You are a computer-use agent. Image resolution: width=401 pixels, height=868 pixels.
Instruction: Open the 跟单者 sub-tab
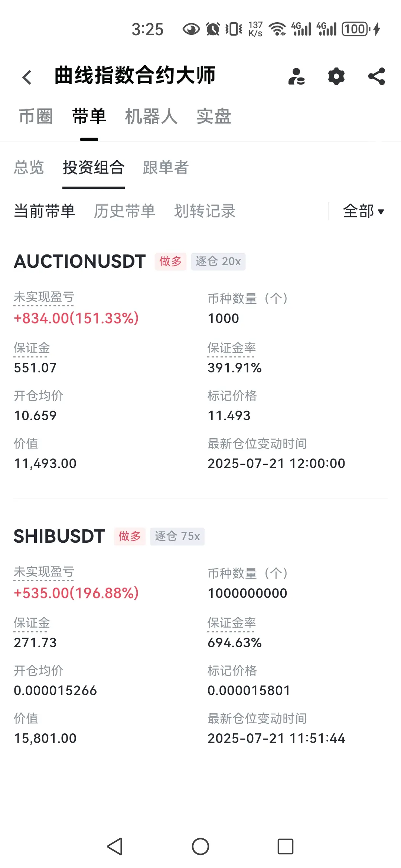point(166,167)
